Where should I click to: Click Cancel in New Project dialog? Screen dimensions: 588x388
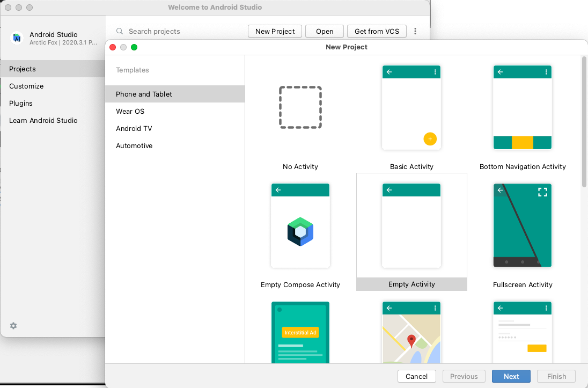417,376
